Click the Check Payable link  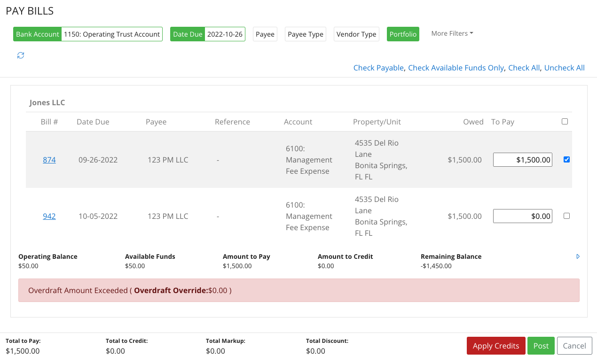[378, 68]
